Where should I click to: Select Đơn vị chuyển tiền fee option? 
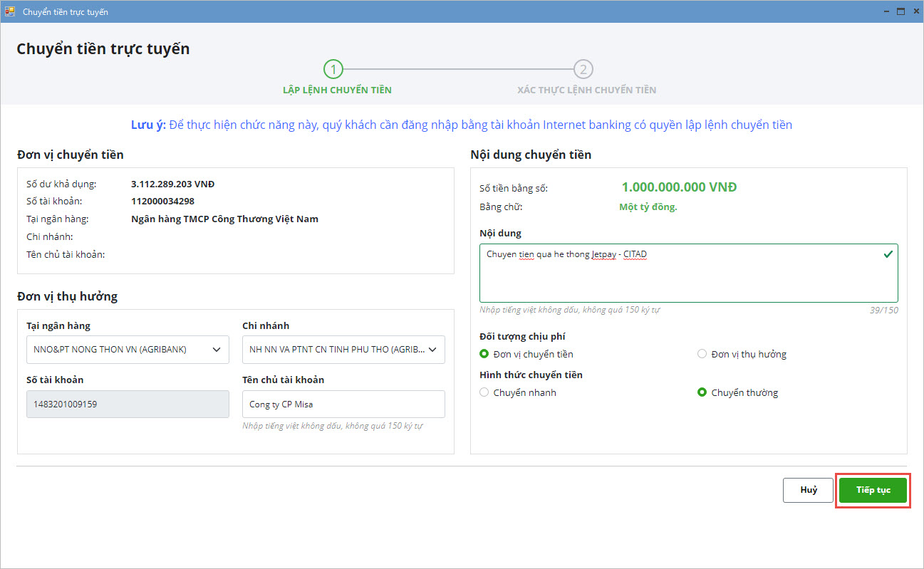coord(484,354)
